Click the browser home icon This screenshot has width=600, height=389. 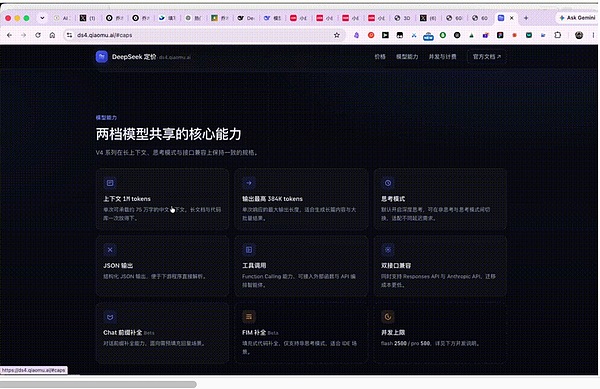point(52,35)
